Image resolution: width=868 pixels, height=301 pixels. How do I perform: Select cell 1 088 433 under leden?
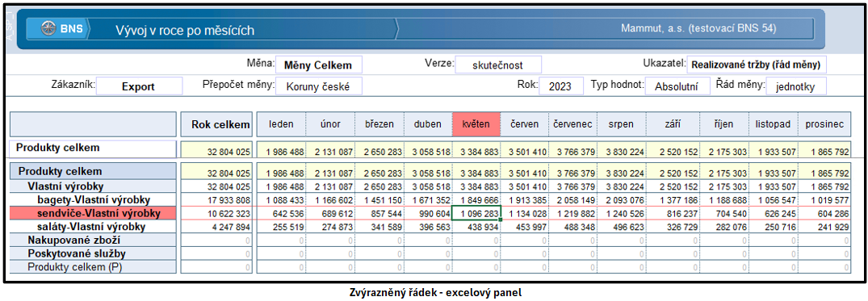(x=281, y=199)
